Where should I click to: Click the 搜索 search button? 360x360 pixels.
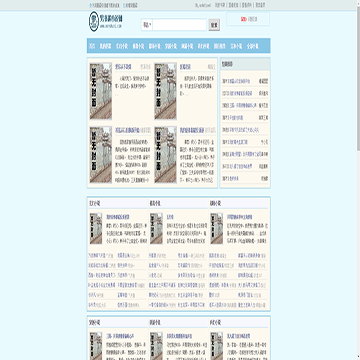click(x=214, y=25)
